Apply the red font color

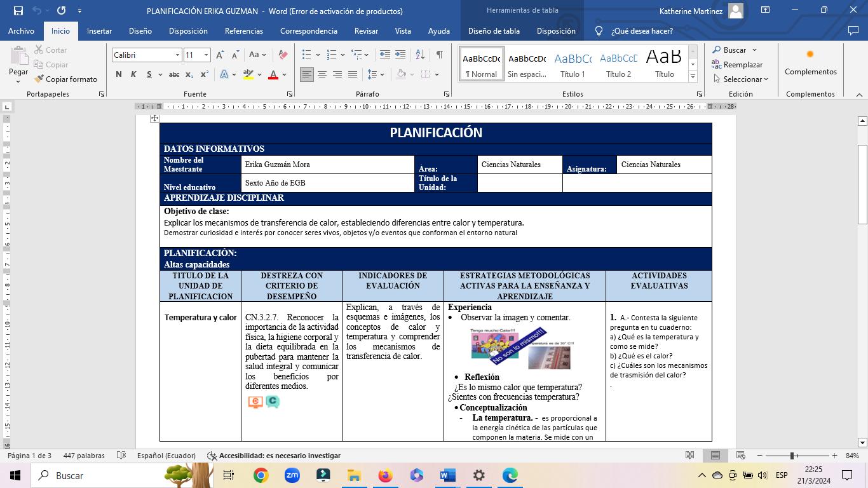pos(273,74)
